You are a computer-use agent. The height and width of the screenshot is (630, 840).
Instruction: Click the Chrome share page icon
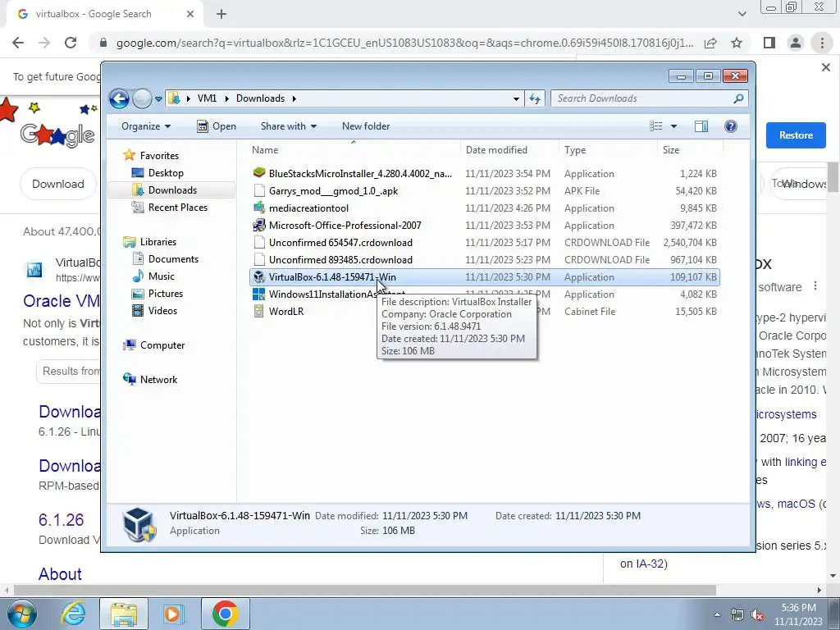pyautogui.click(x=710, y=43)
